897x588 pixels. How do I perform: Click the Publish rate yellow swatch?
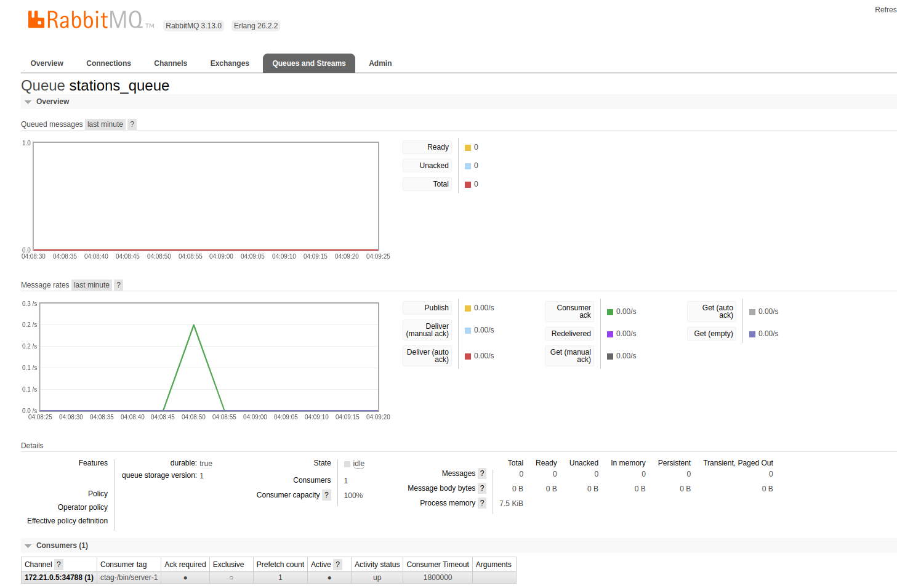pyautogui.click(x=468, y=308)
